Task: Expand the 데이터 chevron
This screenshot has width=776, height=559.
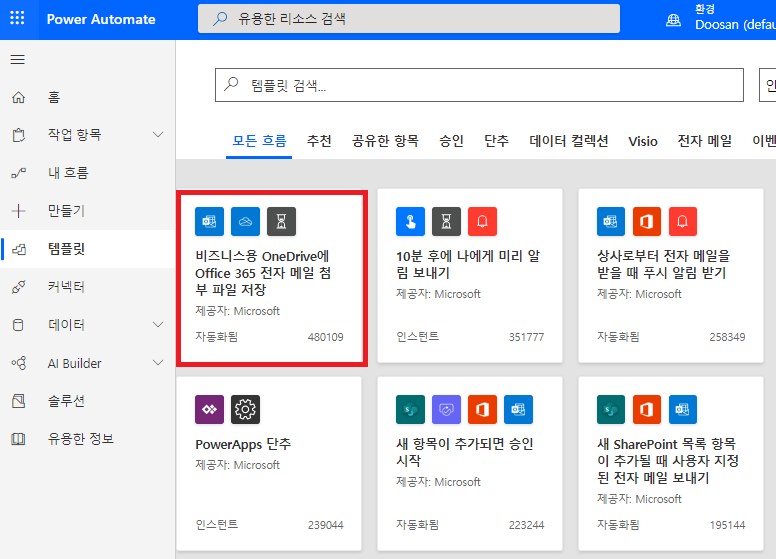Action: (158, 325)
